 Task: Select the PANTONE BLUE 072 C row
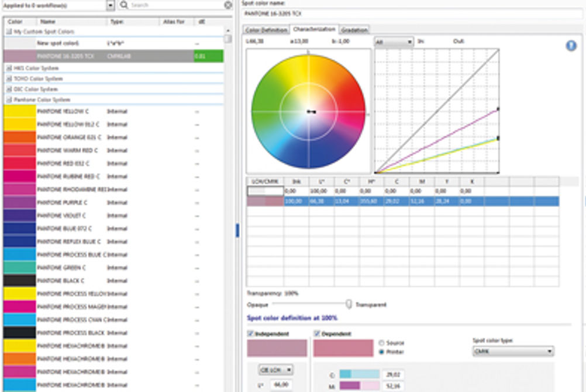tap(113, 229)
